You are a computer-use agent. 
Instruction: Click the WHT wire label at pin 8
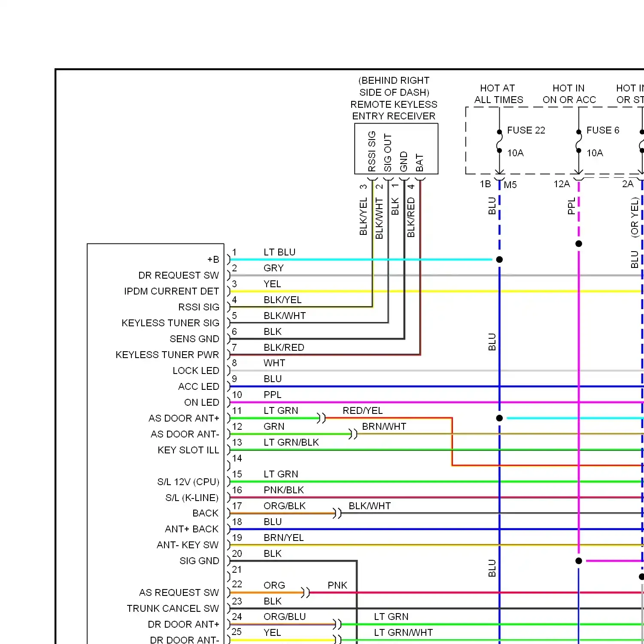tap(274, 363)
